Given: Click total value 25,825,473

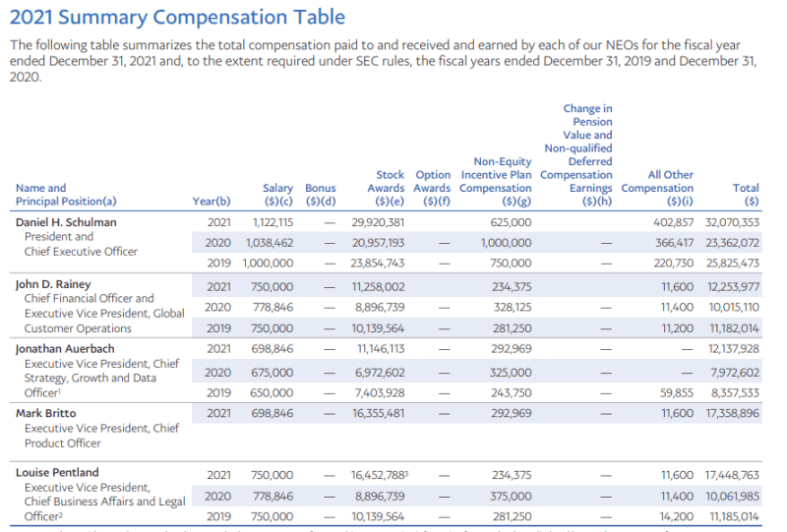Looking at the screenshot, I should pos(732,263).
